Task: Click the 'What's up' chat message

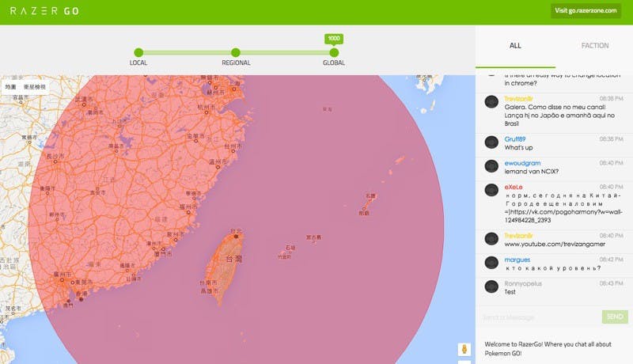Action: (518, 148)
